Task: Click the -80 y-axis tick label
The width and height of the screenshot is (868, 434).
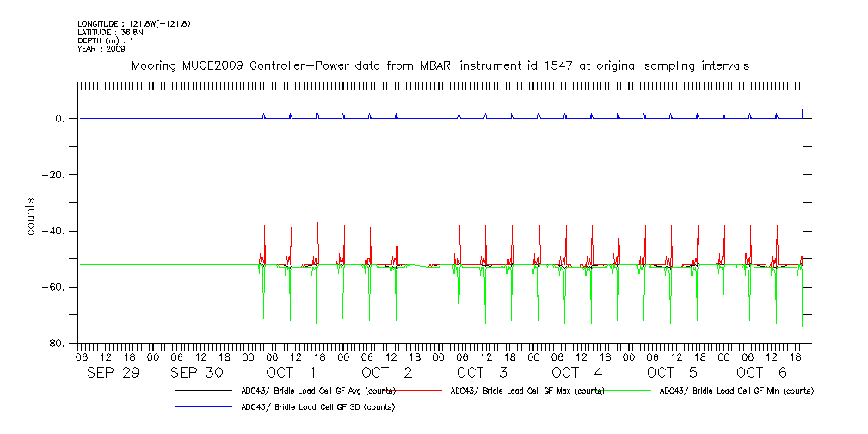Action: click(54, 344)
